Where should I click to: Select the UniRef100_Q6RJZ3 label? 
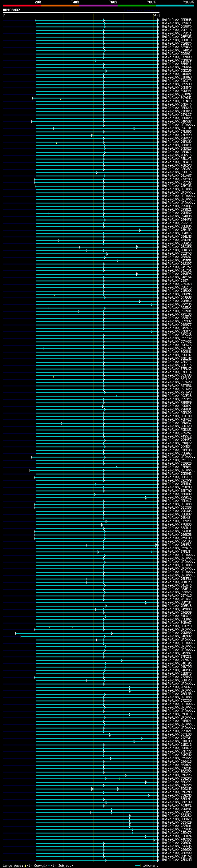click(177, 426)
